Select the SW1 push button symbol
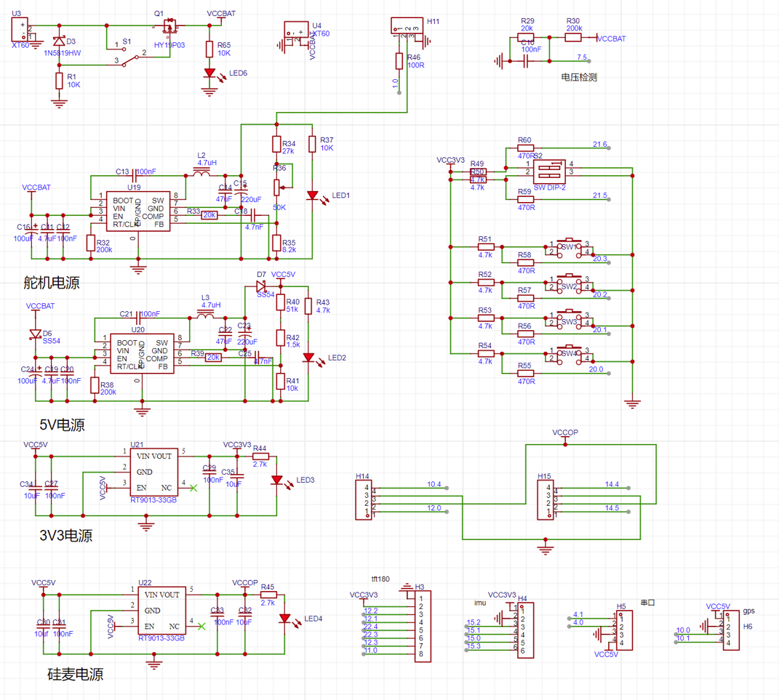The image size is (779, 700). tap(571, 247)
